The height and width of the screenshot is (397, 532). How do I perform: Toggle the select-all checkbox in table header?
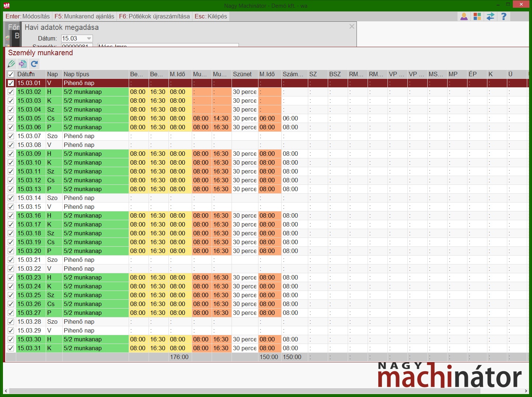[x=11, y=74]
